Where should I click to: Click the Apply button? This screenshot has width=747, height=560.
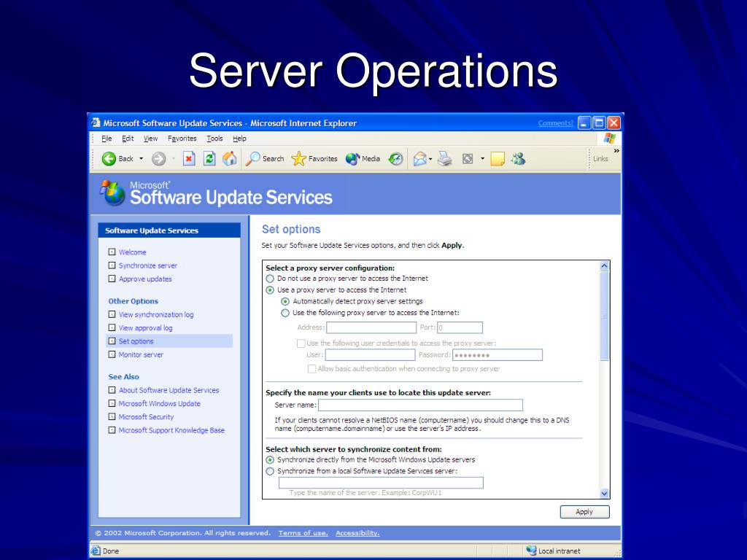[584, 512]
